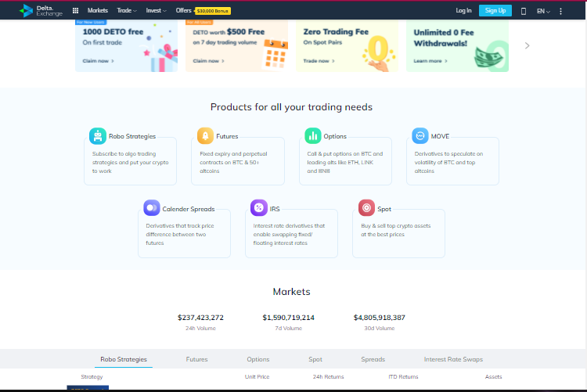Click the $30,000 Bonus badge
The width and height of the screenshot is (587, 392).
[x=213, y=11]
